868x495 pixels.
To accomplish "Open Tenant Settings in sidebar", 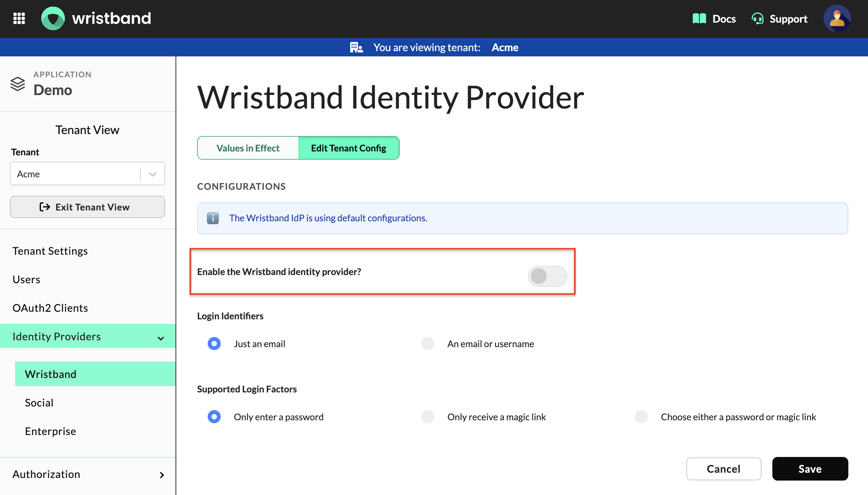I will (x=50, y=251).
